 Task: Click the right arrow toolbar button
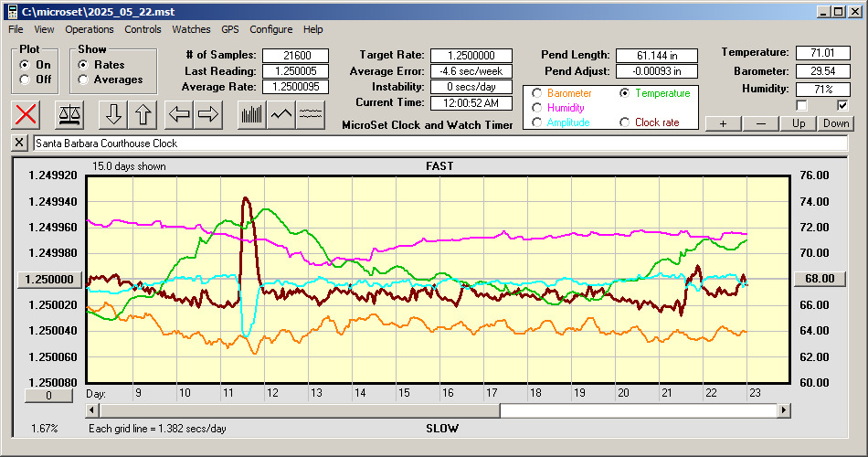tap(209, 114)
